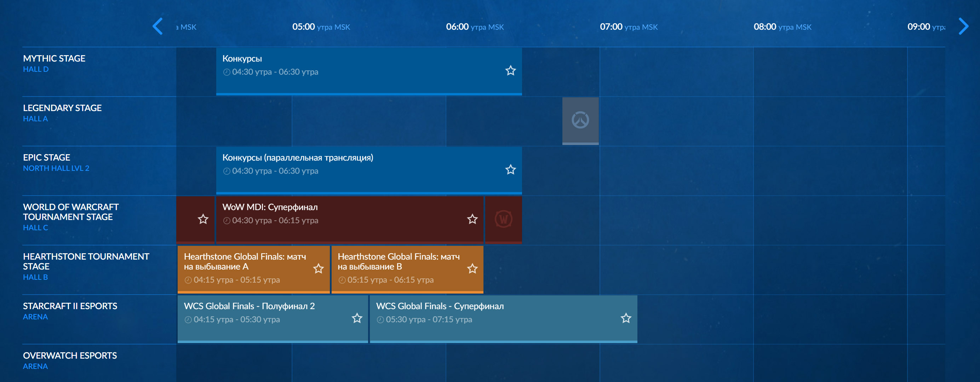Star the Конкурсы (параллельная трансляция) event
The image size is (980, 382).
pos(511,169)
